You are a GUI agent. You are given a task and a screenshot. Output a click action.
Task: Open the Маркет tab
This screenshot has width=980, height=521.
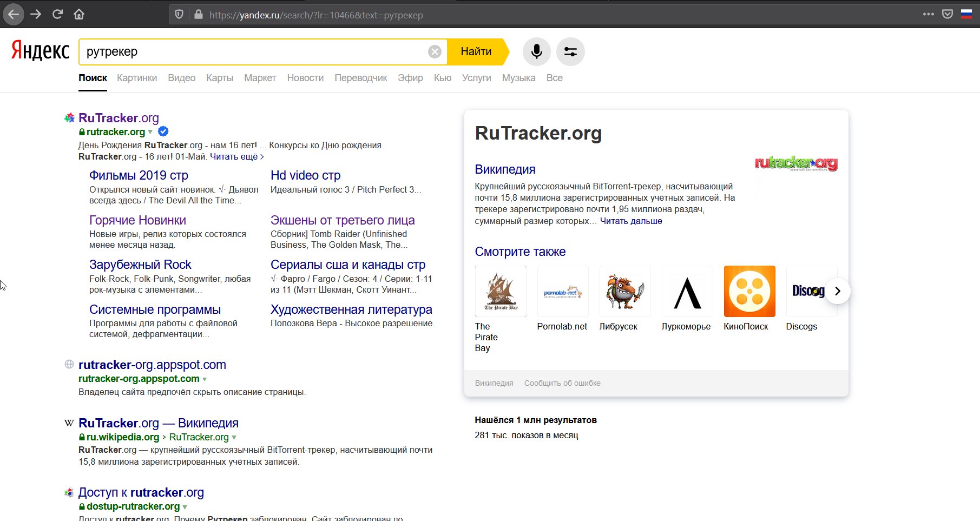click(x=260, y=78)
